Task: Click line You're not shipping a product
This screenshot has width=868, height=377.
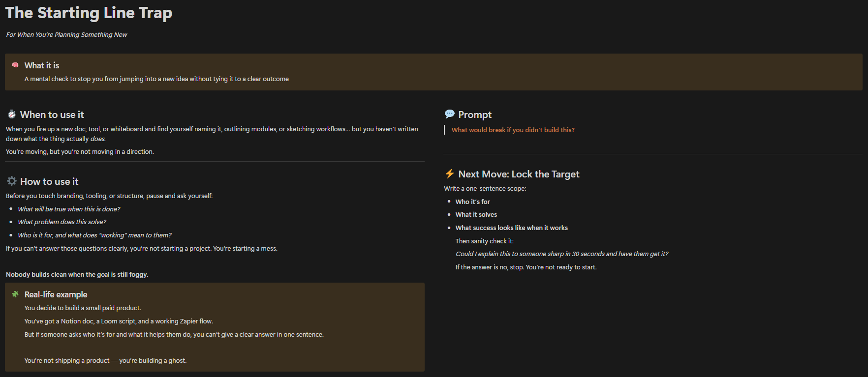Action: click(106, 361)
